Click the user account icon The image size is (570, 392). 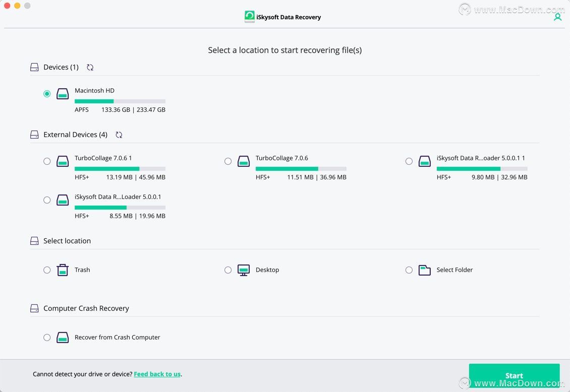click(x=557, y=17)
